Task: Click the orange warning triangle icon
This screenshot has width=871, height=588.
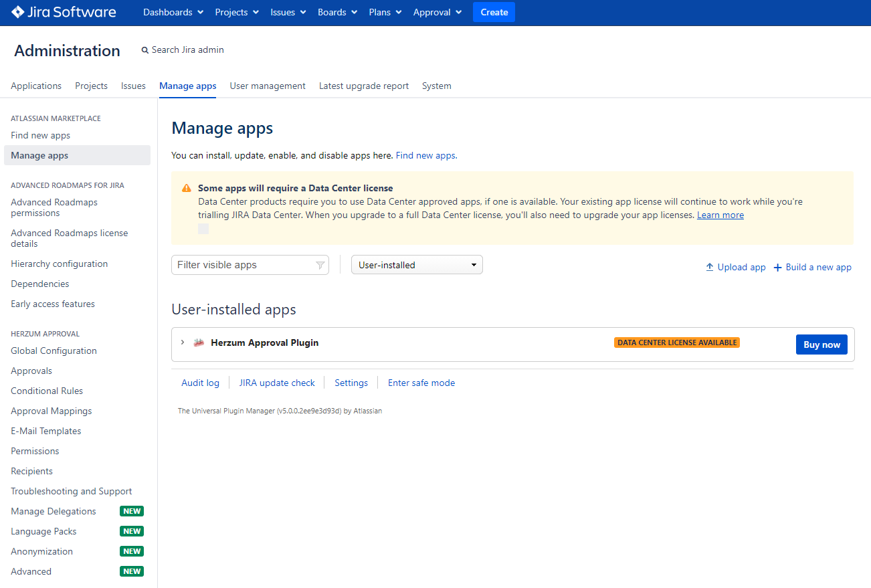Action: pos(187,189)
